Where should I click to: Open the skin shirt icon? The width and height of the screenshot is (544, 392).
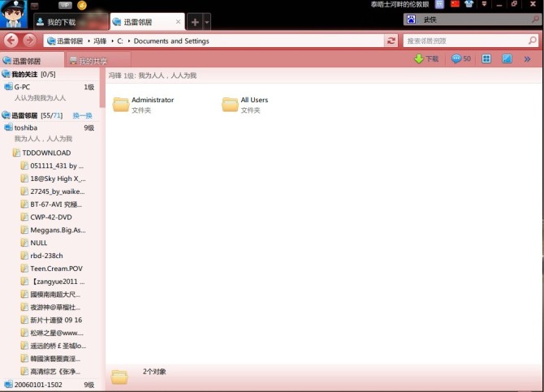[469, 4]
